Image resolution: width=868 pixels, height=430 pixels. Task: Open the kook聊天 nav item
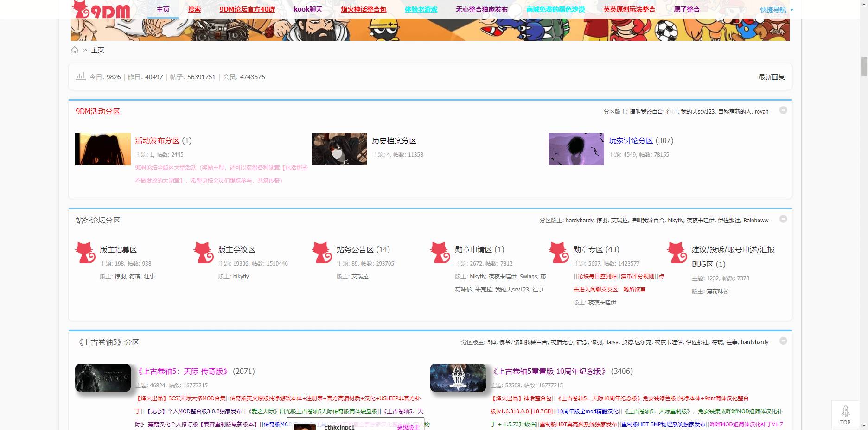[x=308, y=9]
